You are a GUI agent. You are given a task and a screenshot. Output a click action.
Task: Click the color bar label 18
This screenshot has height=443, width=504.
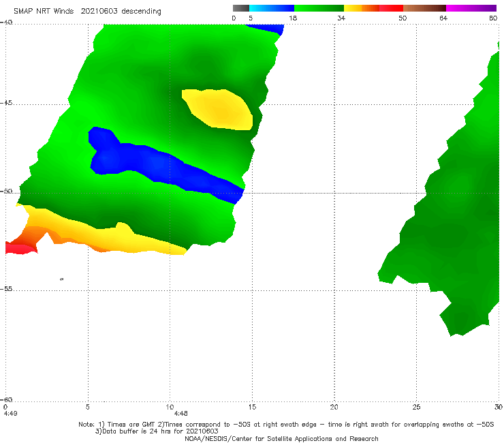(293, 18)
